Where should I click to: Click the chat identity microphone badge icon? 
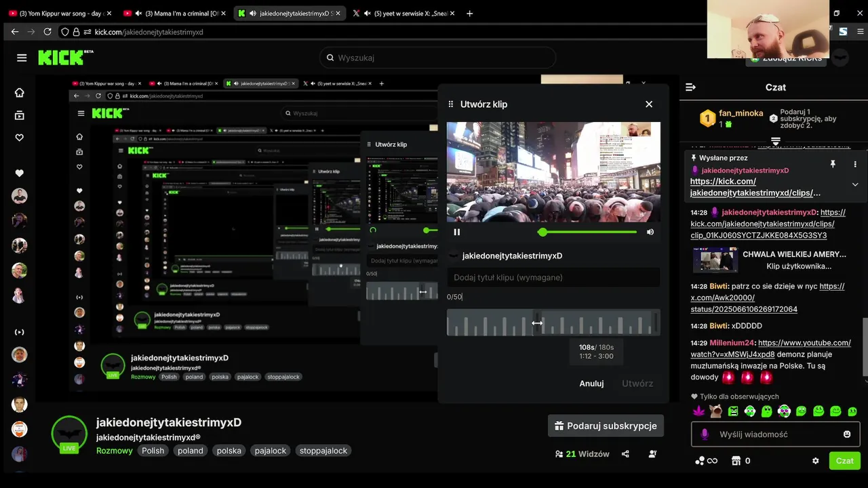coord(705,434)
